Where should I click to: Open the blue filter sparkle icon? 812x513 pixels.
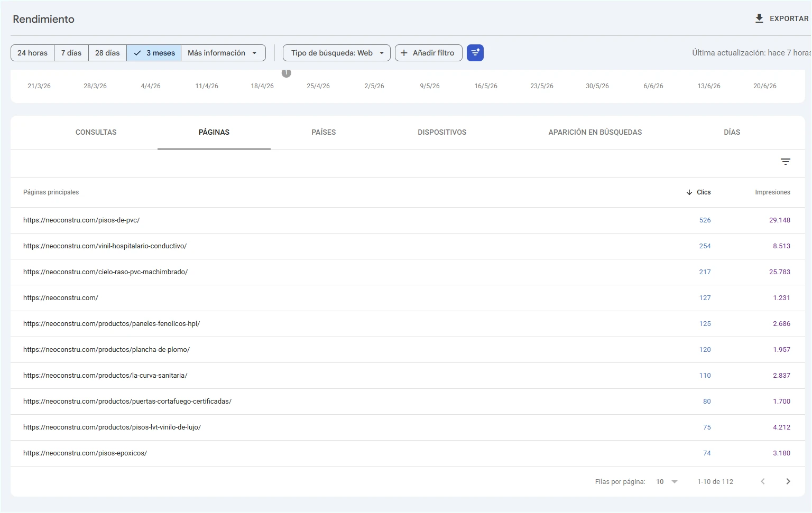click(x=475, y=53)
